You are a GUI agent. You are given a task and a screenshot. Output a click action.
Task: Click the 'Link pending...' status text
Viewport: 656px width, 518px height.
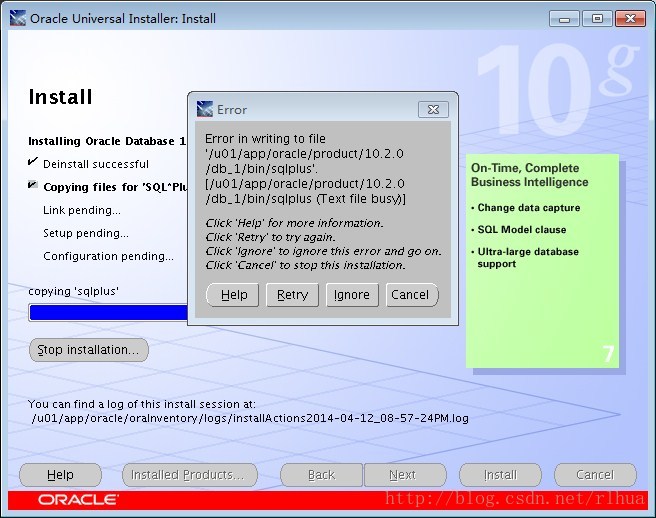click(82, 210)
